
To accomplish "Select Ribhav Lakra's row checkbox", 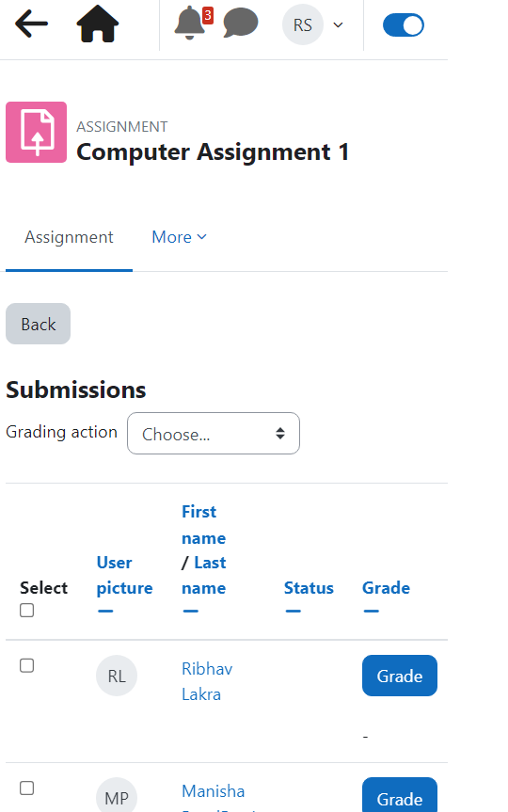I will click(x=27, y=665).
